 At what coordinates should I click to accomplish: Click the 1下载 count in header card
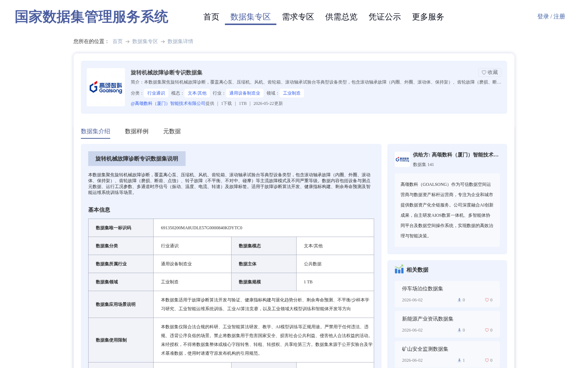click(x=226, y=103)
